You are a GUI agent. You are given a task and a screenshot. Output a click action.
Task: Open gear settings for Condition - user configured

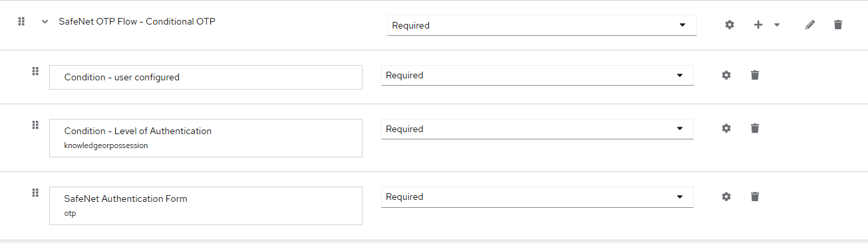tap(726, 75)
